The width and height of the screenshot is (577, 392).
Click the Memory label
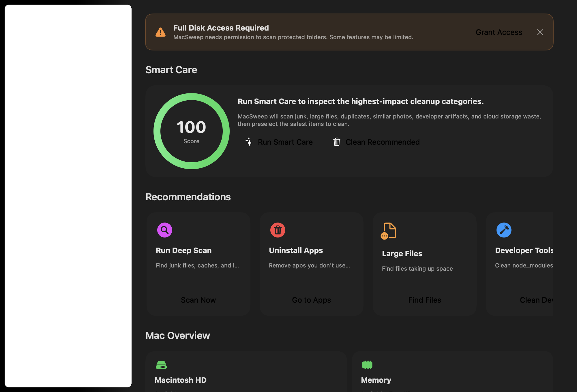pos(376,380)
